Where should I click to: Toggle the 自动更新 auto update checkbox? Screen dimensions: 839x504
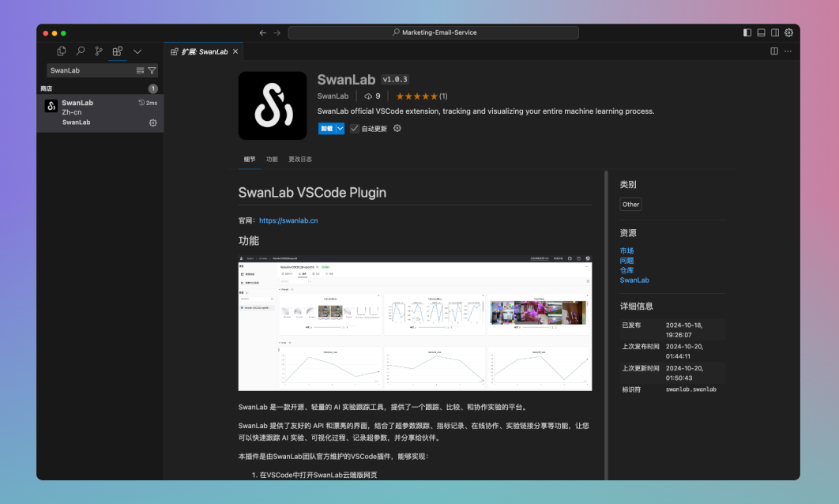pos(354,129)
